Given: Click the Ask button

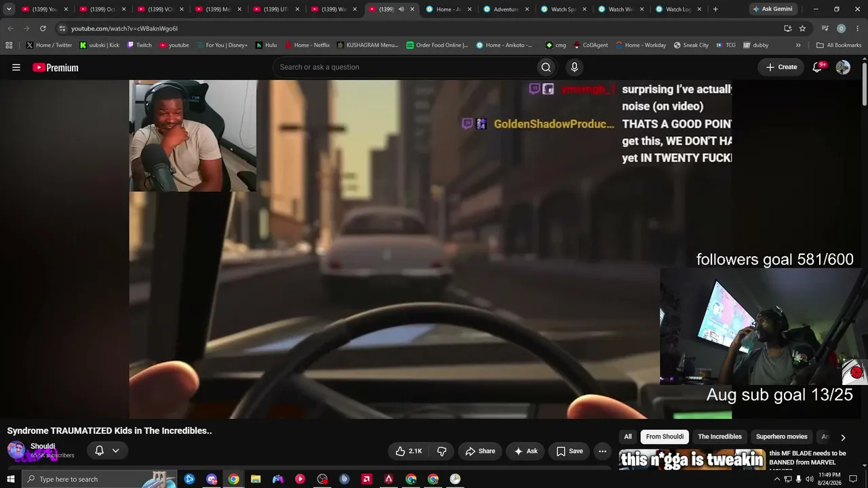Looking at the screenshot, I should (526, 451).
